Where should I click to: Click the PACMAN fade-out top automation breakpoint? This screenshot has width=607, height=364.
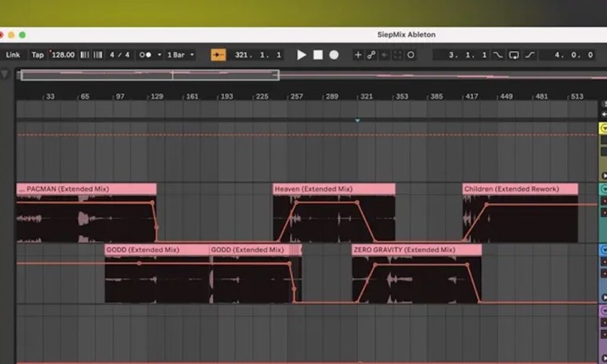tap(152, 203)
